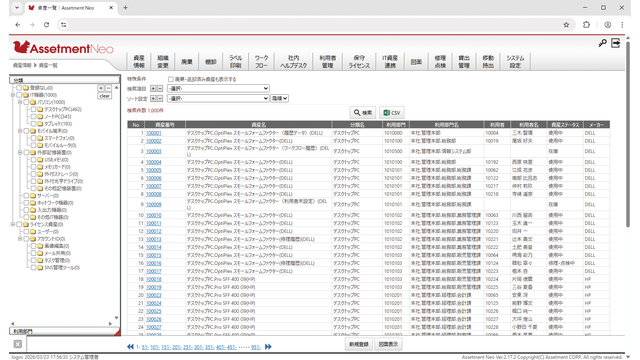Screen dimensions: 640x360
Task: Go to previous pages with double-left arrow
Action: click(x=130, y=347)
